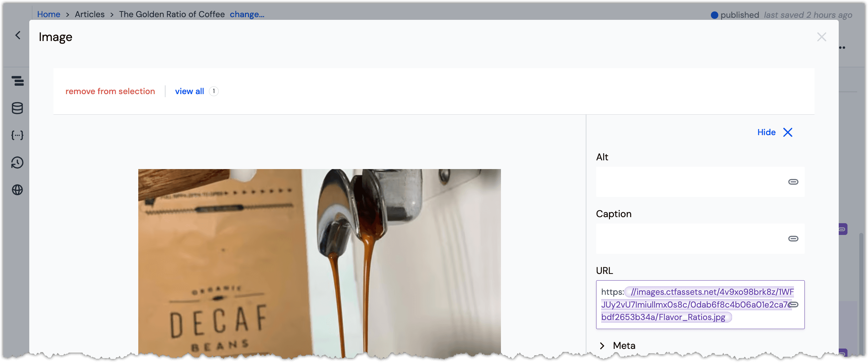Close the Image dialog panel

click(x=822, y=37)
